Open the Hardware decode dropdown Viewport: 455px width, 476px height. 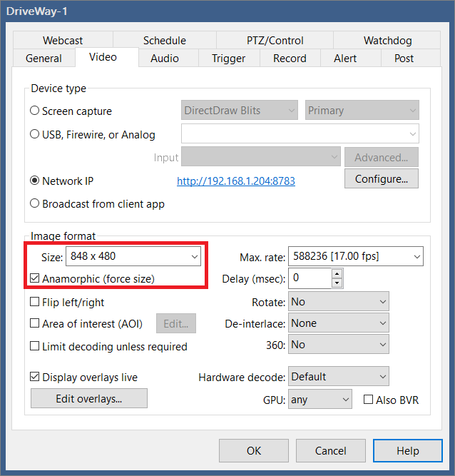tap(339, 376)
